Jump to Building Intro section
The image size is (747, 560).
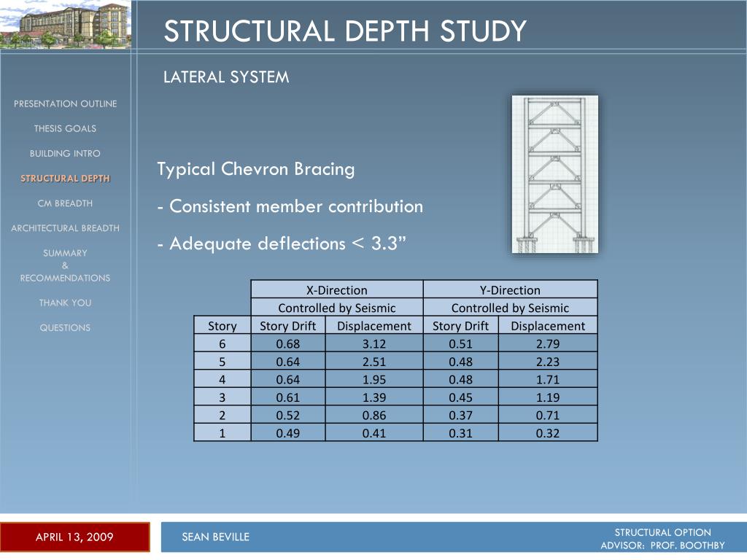65,153
